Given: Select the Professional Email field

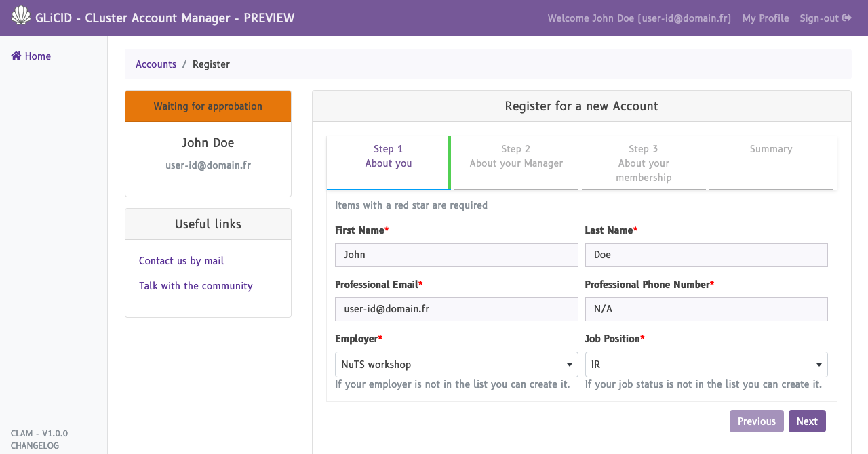Looking at the screenshot, I should click(456, 309).
